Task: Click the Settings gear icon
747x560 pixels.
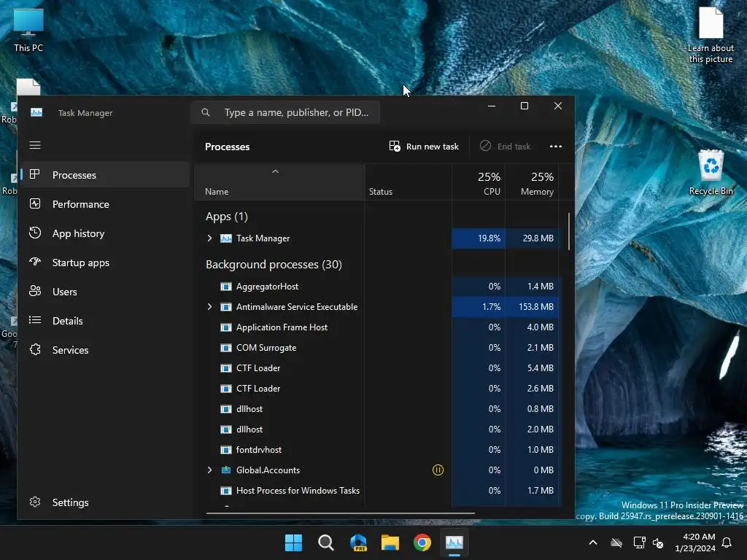Action: point(35,502)
